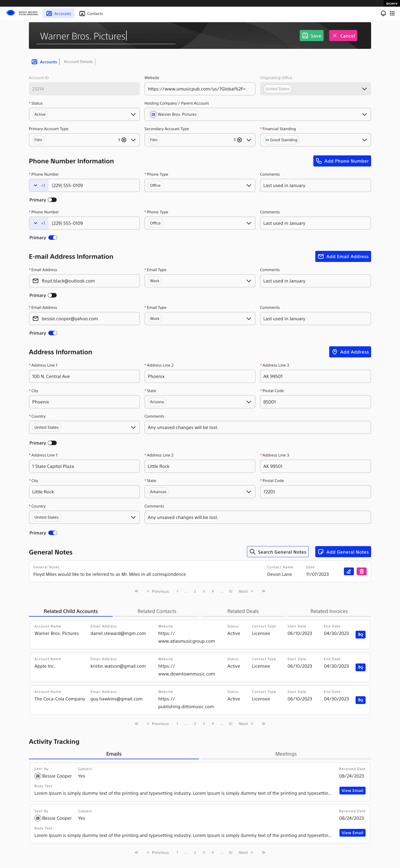400x868 pixels.
Task: Click the Add Address button
Action: [350, 352]
